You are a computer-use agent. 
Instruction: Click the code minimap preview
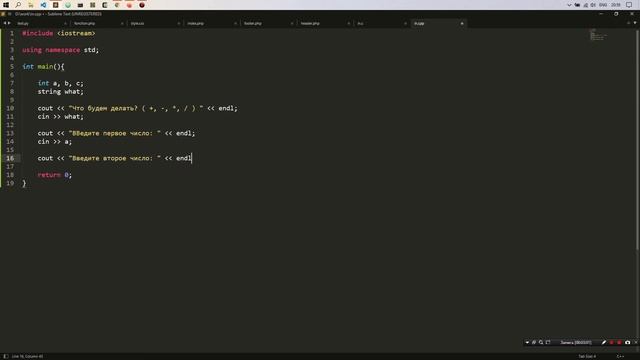click(x=598, y=35)
